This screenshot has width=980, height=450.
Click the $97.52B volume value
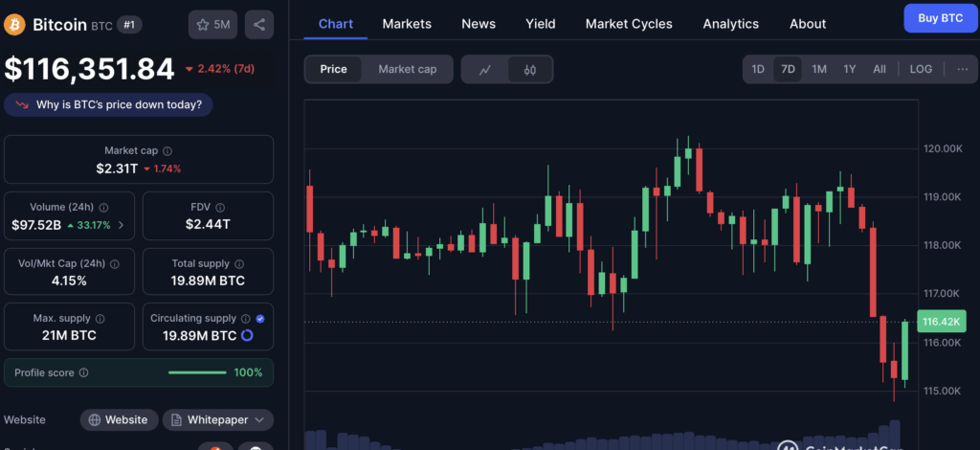[x=36, y=225]
